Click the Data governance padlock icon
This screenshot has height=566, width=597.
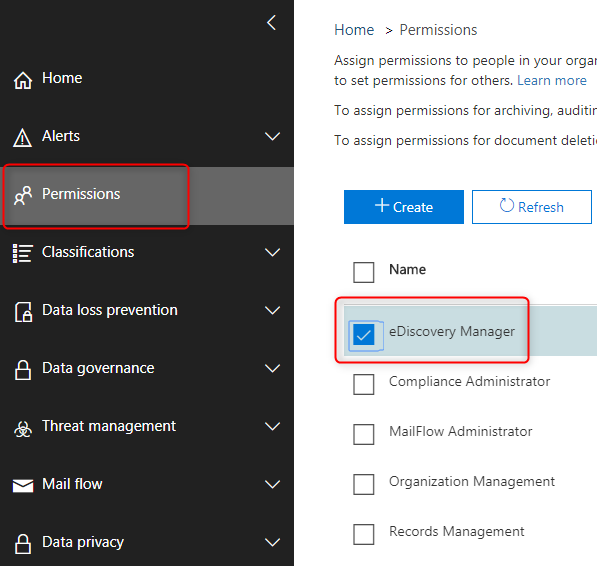[x=23, y=370]
